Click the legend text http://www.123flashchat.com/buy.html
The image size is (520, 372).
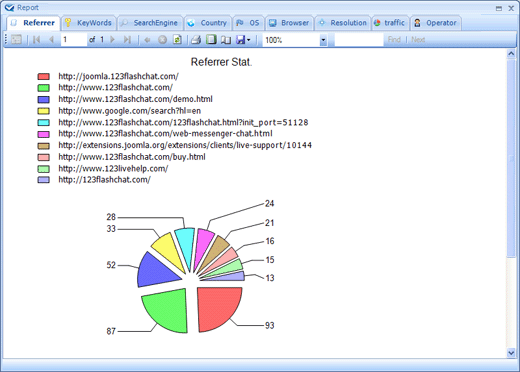point(132,157)
